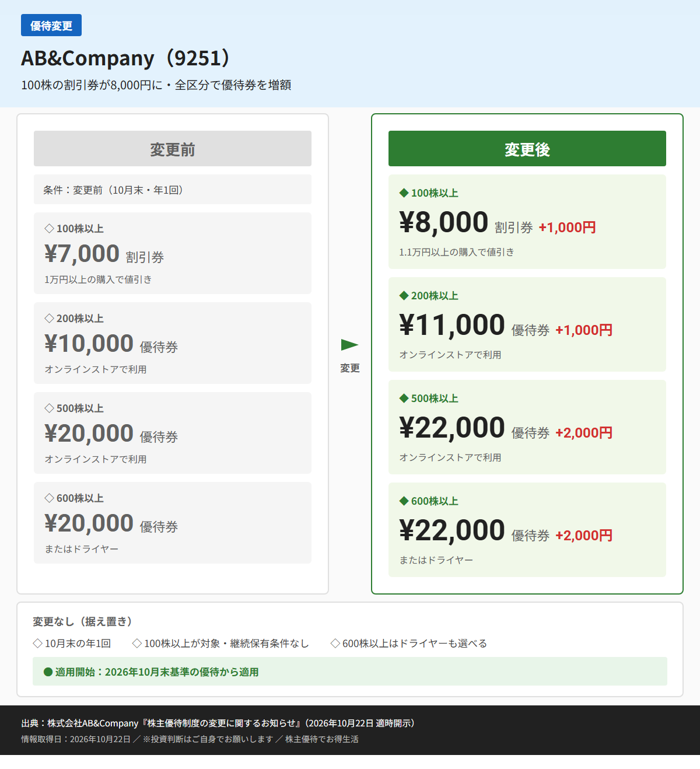Click +2,000円 in the 500株以上 card

[584, 433]
